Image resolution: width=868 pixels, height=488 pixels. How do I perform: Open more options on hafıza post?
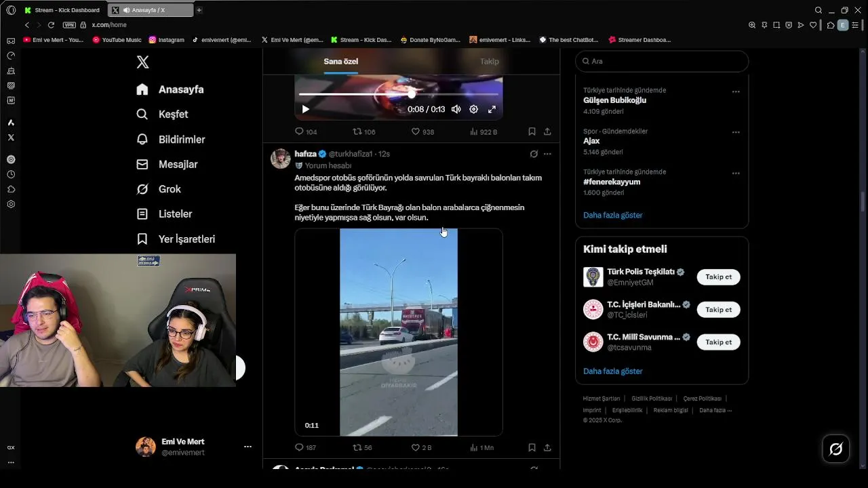point(547,154)
